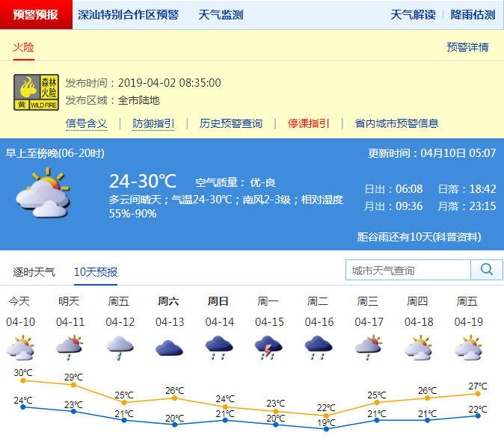Click the search magnifier button
This screenshot has height=441, width=504.
486,270
